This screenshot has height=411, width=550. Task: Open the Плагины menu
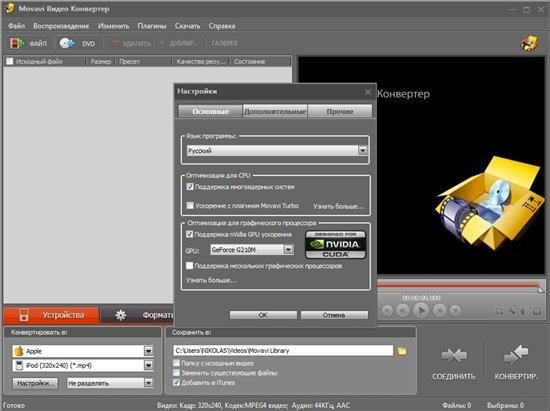[152, 26]
